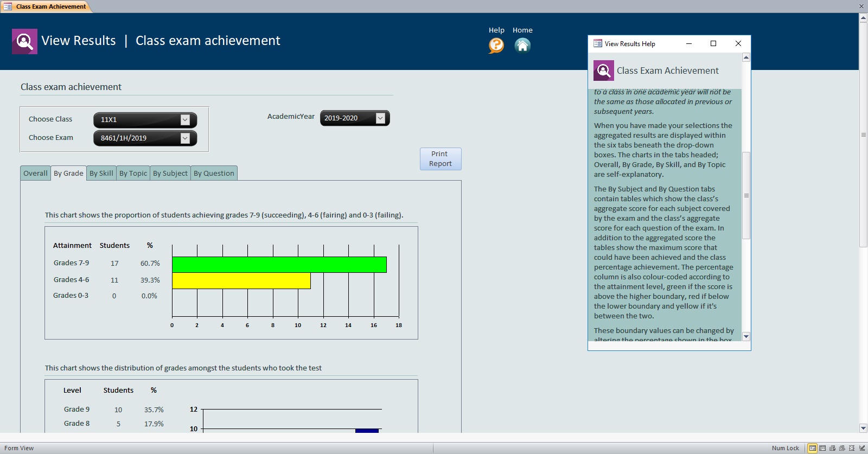Click the help window's scroll down arrow

click(x=746, y=336)
